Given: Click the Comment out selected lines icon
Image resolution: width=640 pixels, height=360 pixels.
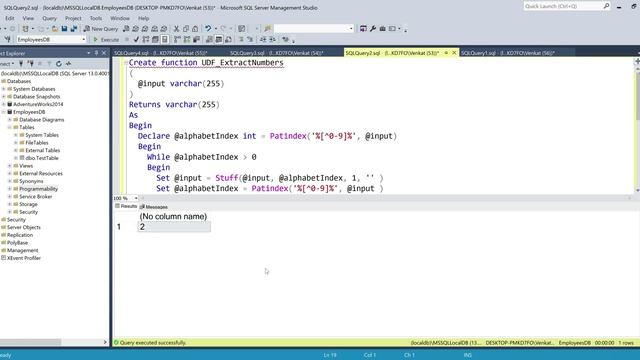Looking at the screenshot, I should [241, 40].
